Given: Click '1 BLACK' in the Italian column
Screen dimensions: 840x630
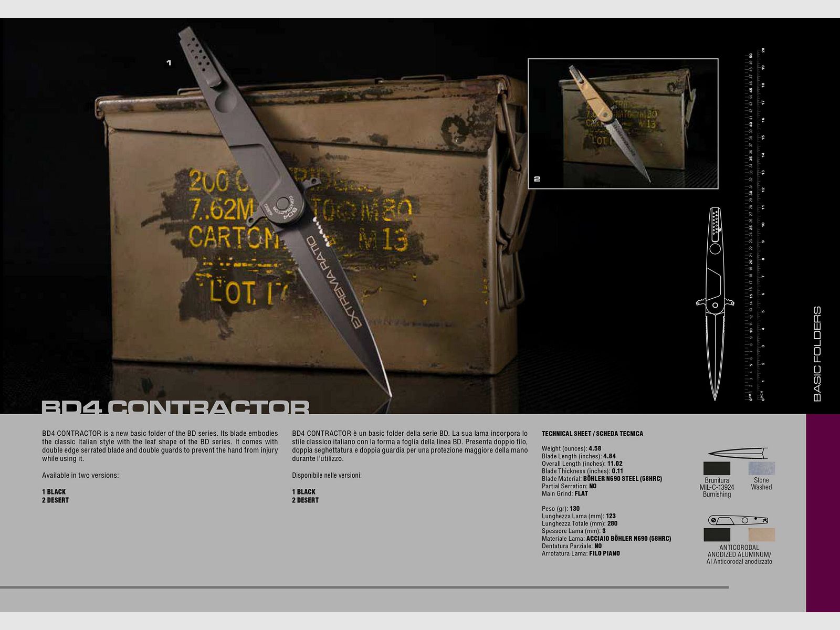Looking at the screenshot, I should tap(304, 492).
